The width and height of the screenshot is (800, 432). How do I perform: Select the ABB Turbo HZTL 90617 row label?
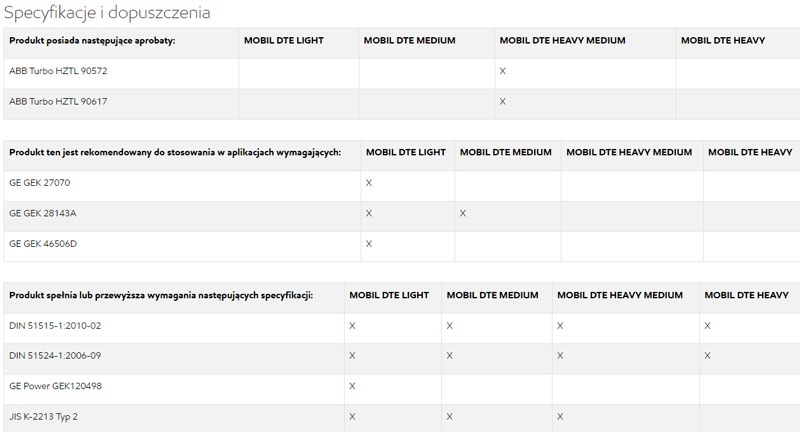(x=59, y=102)
